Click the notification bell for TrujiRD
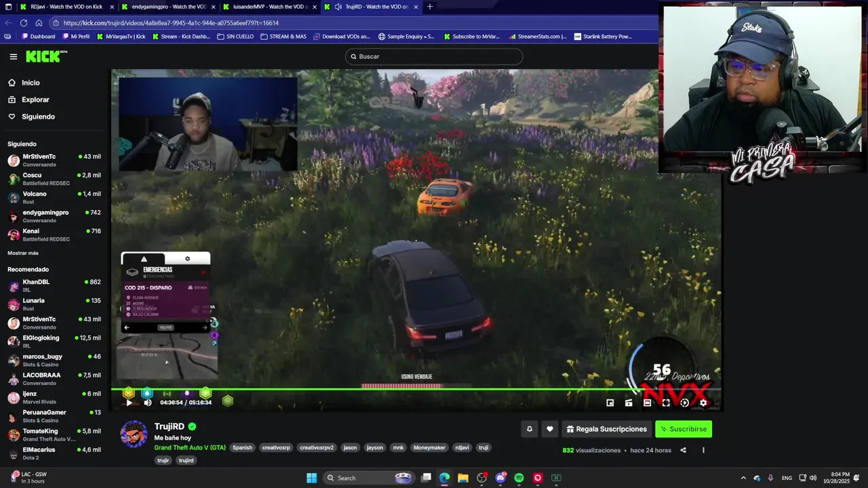The image size is (868, 488). 530,429
